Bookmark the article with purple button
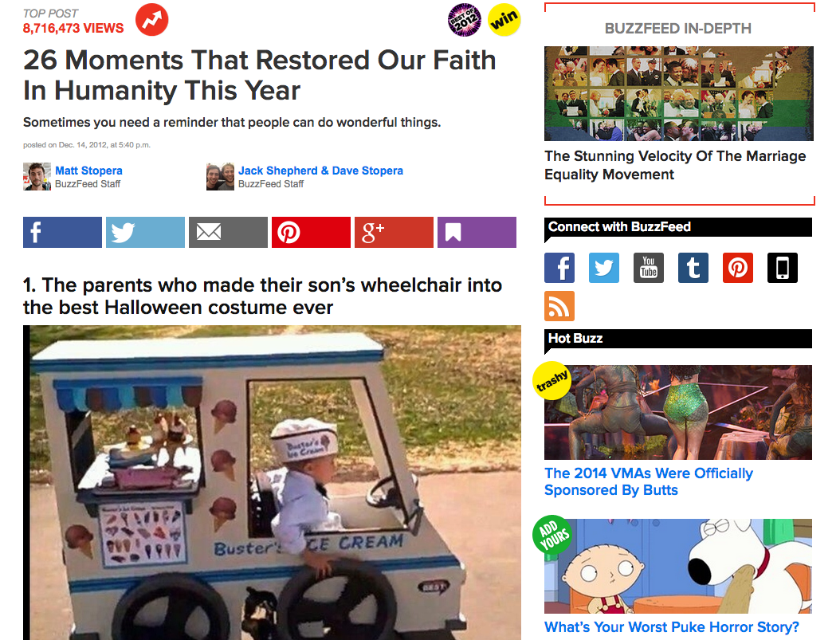Viewport: 840px width, 640px height. [x=477, y=232]
